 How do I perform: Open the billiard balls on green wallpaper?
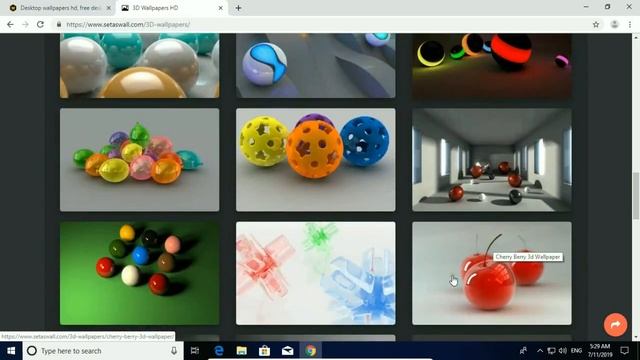(139, 273)
